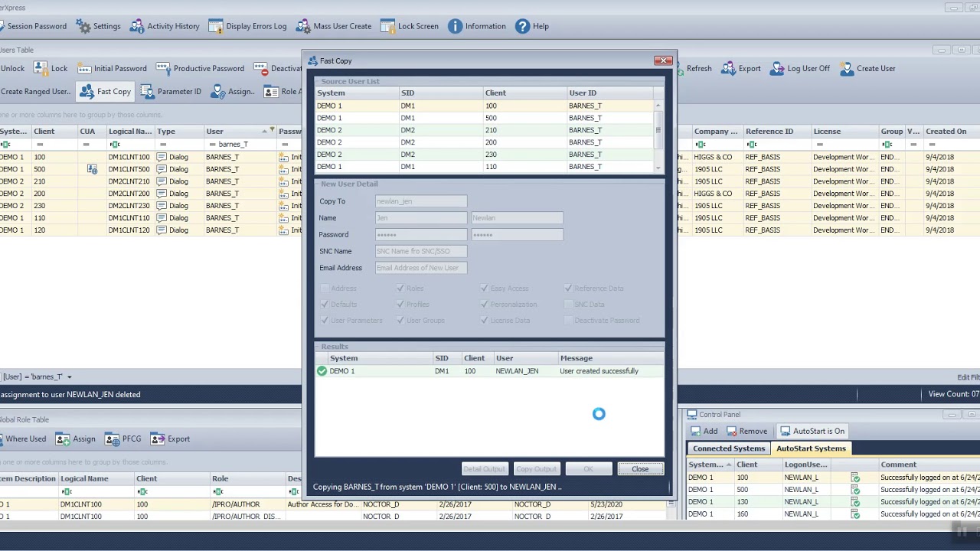Open Information panel
The height and width of the screenshot is (551, 980).
(476, 26)
